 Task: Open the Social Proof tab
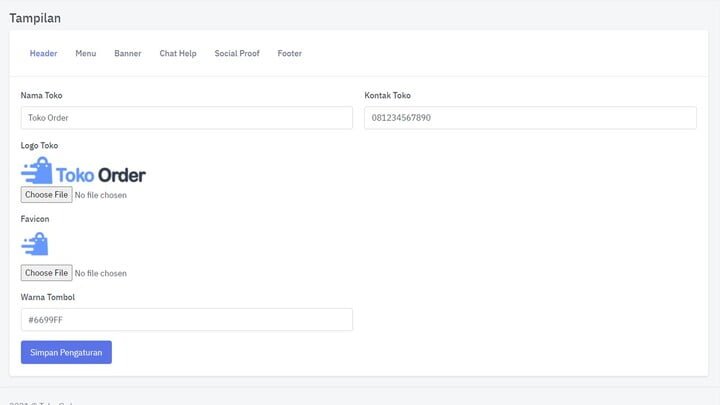(x=237, y=53)
